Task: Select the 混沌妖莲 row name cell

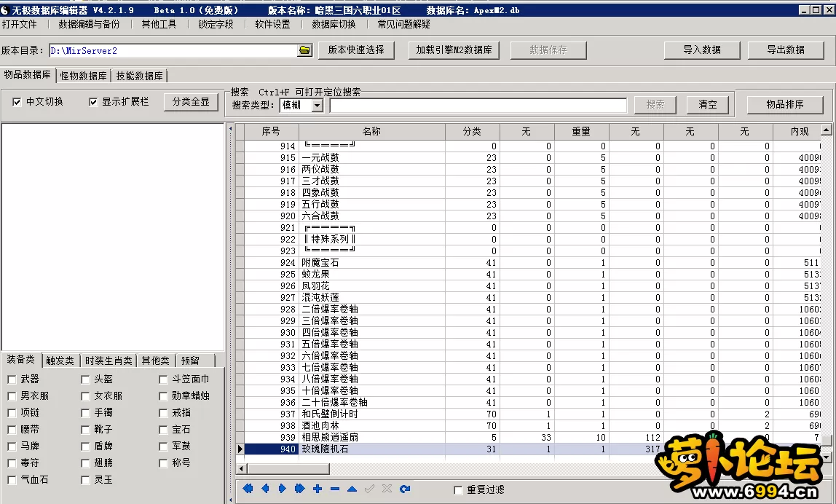Action: click(371, 298)
